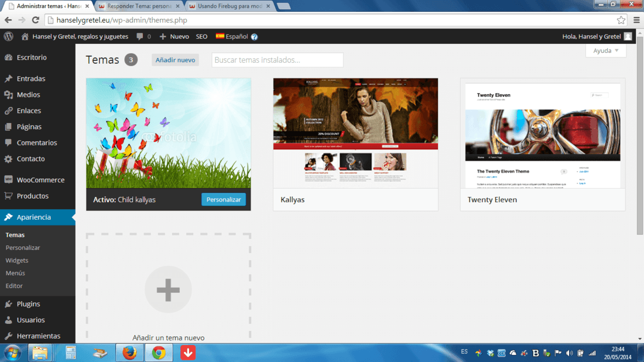Open the Editor submenu item

tap(14, 286)
